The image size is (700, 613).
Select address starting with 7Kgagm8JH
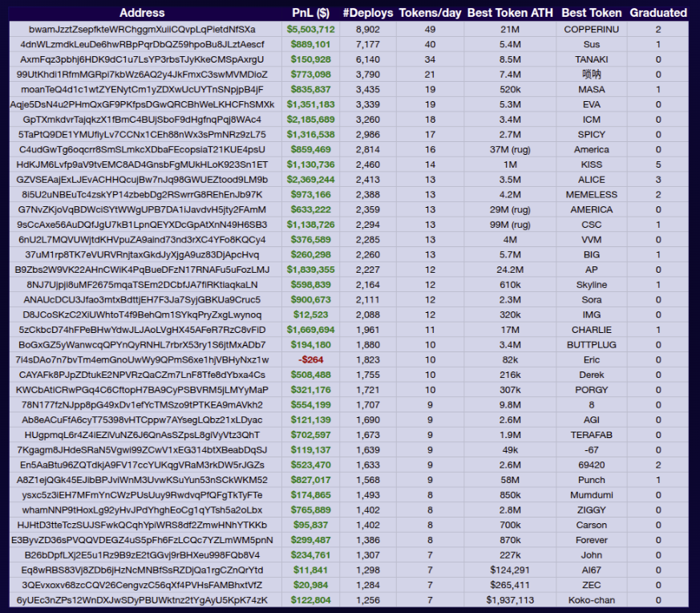(x=142, y=450)
